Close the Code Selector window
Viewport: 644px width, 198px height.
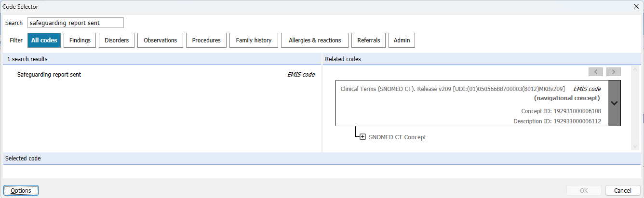coord(636,7)
